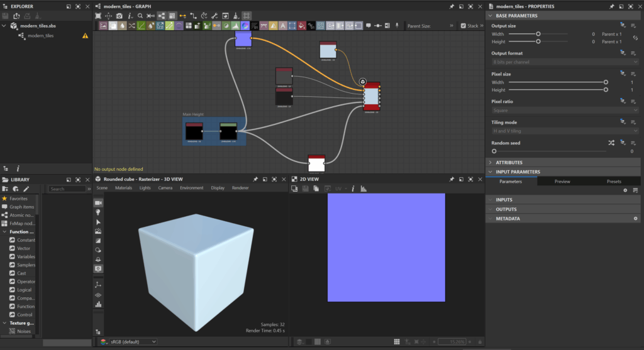Pin the 3D VIEW panel
Screen dimensions: 644x350
coord(255,179)
